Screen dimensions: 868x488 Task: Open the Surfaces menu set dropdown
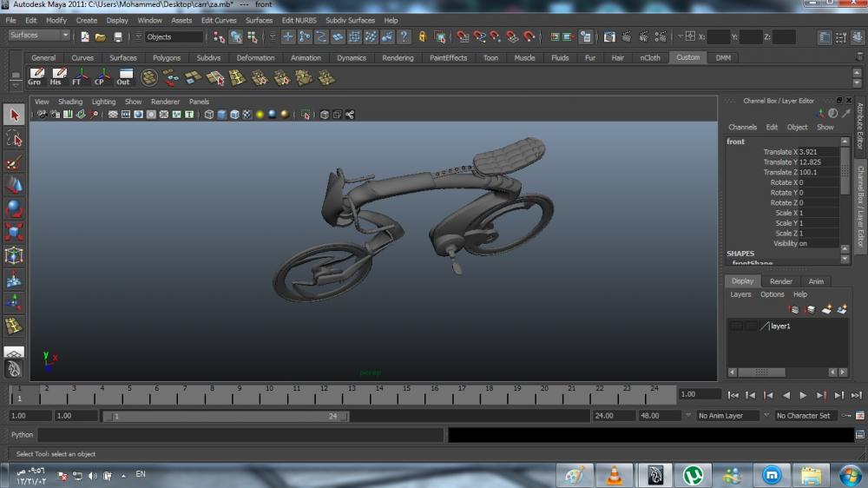tap(39, 36)
